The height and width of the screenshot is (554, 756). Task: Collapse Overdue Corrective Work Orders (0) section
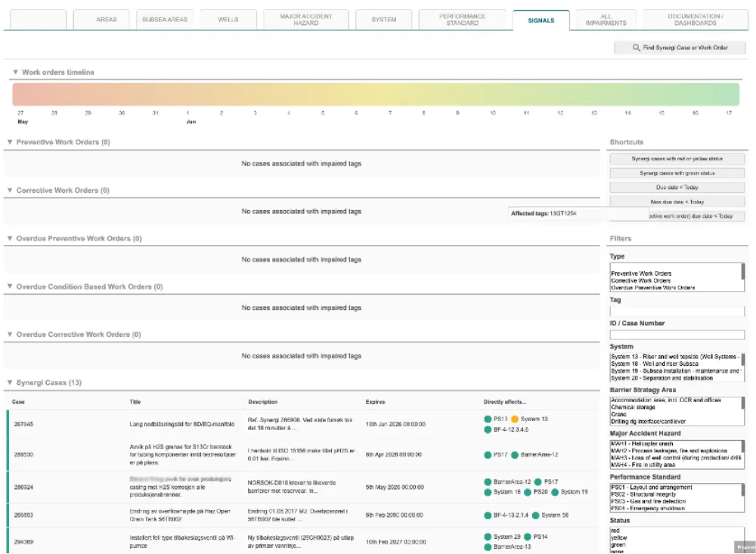[x=10, y=334]
